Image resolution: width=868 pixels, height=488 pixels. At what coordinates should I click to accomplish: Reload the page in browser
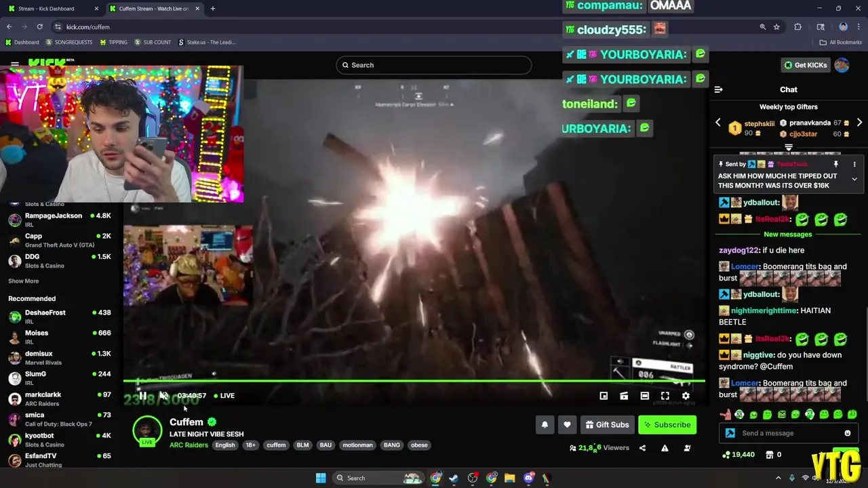point(40,27)
